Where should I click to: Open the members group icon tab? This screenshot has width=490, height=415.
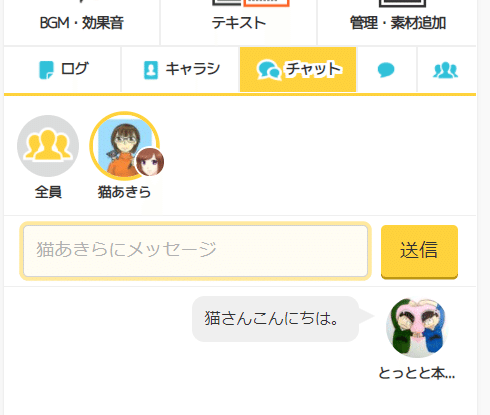pos(446,70)
